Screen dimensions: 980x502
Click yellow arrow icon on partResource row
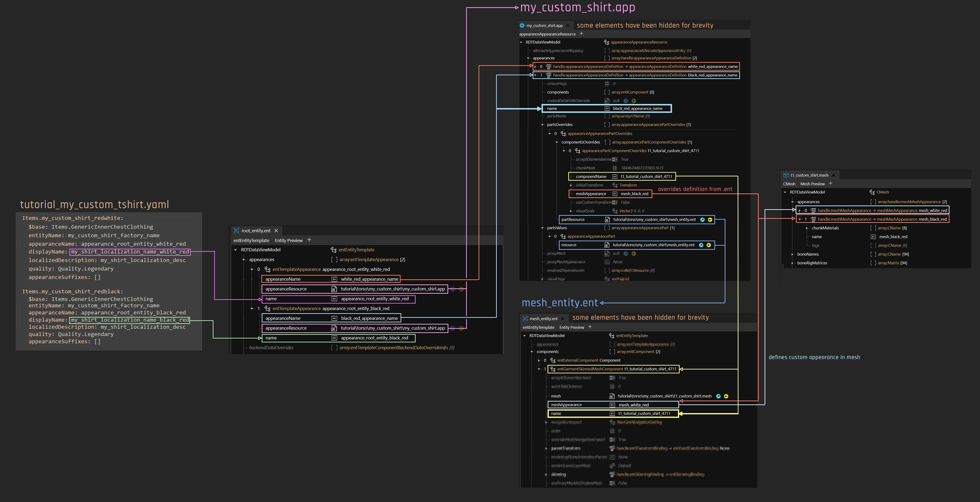(710, 220)
